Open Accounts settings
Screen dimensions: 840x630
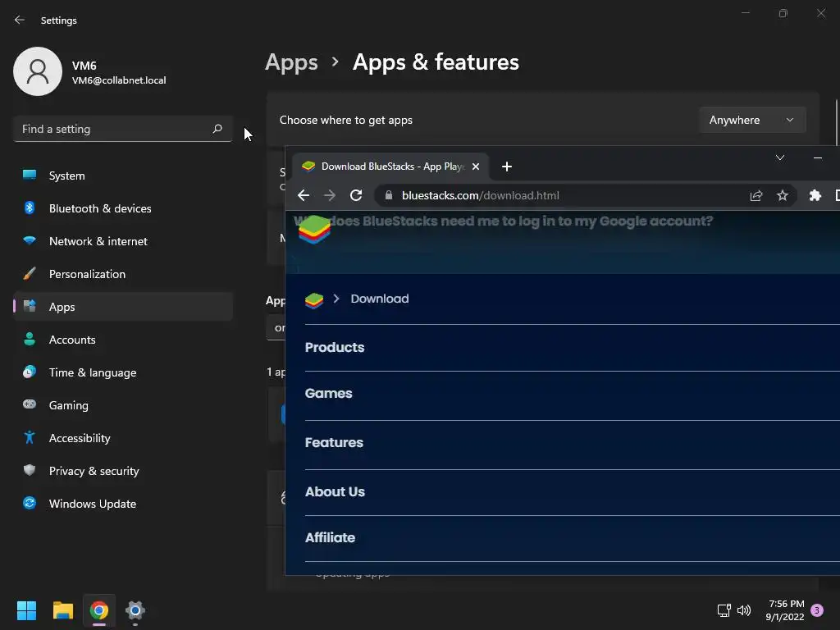point(123,340)
